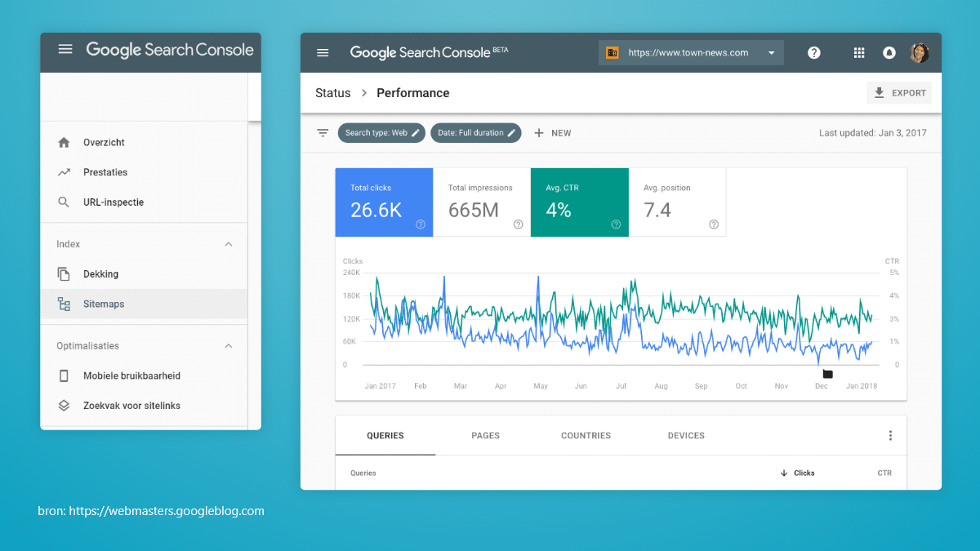Viewport: 980px width, 551px height.
Task: Collapse the Index section in the sidebar
Action: point(229,243)
